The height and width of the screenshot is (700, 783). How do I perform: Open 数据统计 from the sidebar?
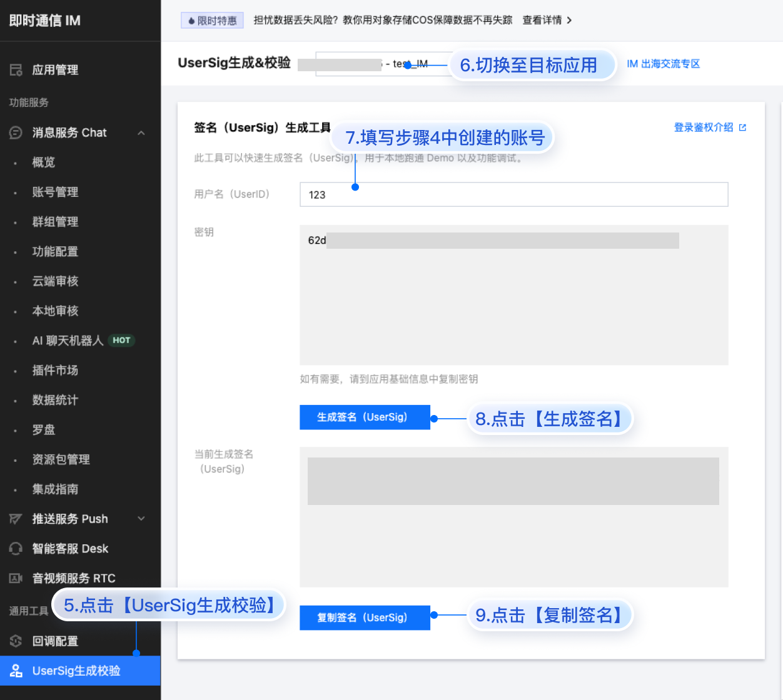[x=55, y=400]
